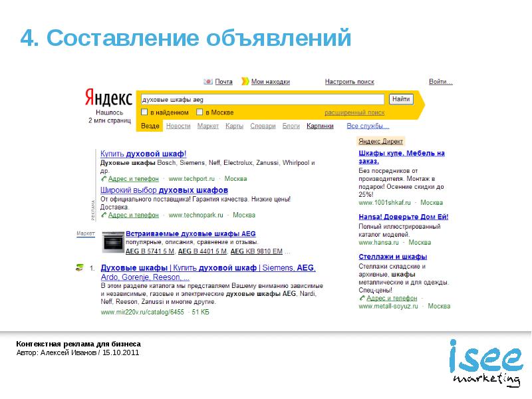Image resolution: width=532 pixels, height=399 pixels.
Task: Click the phone icon under techport.ru ad
Action: [103, 179]
